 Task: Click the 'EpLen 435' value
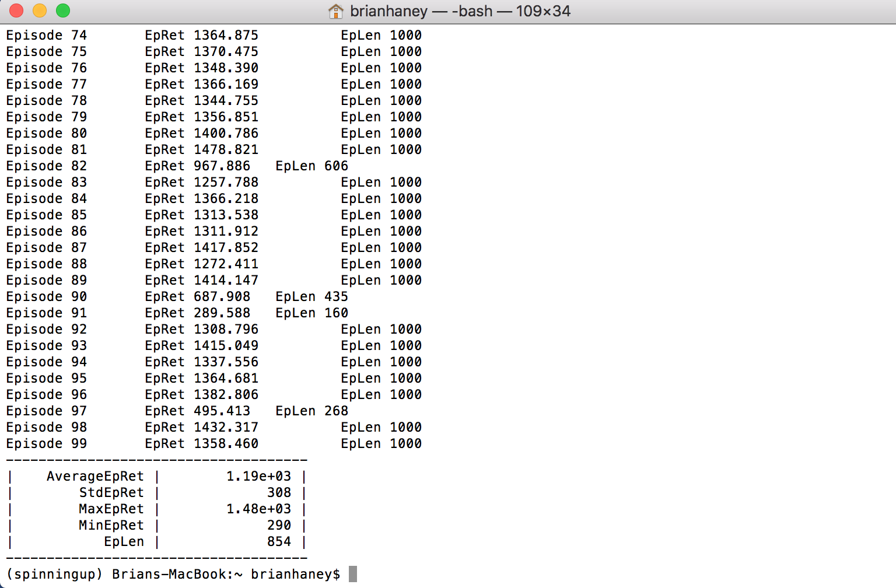click(312, 296)
